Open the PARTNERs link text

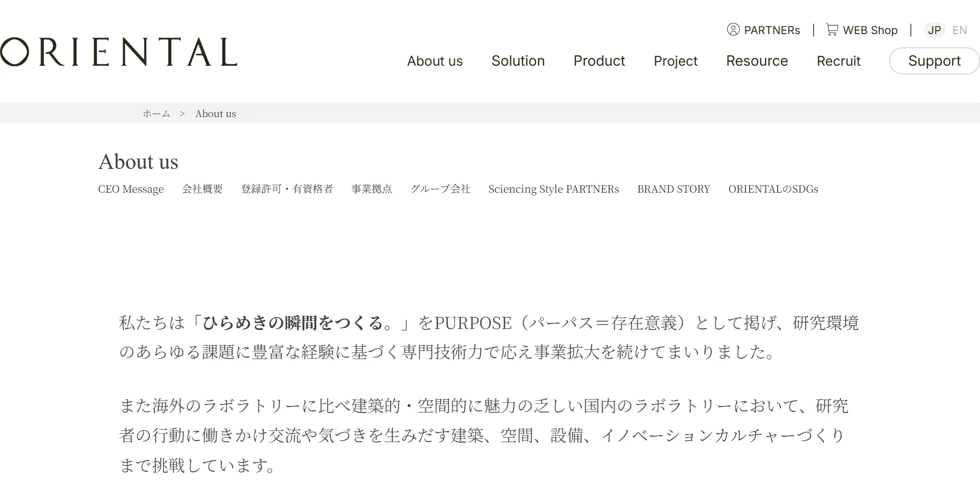(x=772, y=30)
